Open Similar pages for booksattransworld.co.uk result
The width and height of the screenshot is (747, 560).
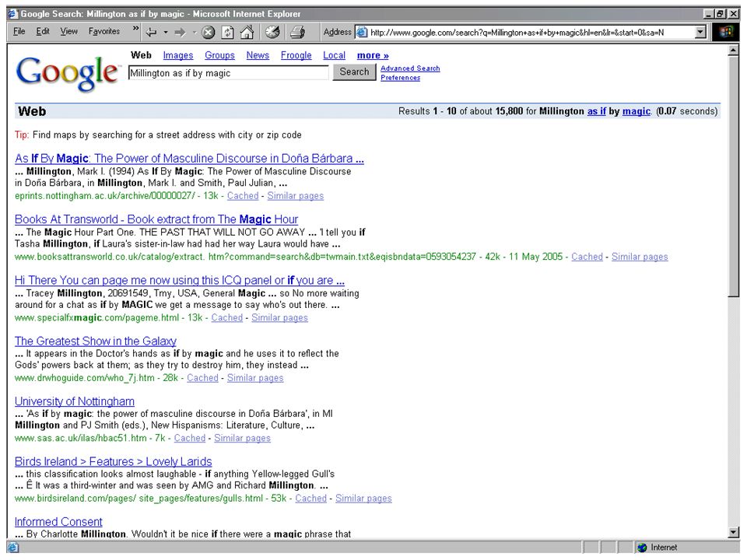tap(640, 257)
